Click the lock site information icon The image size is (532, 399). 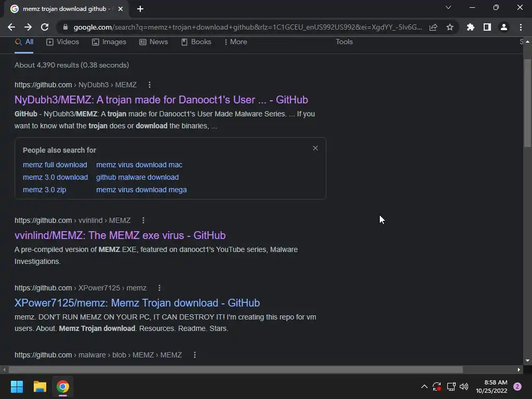pos(65,27)
